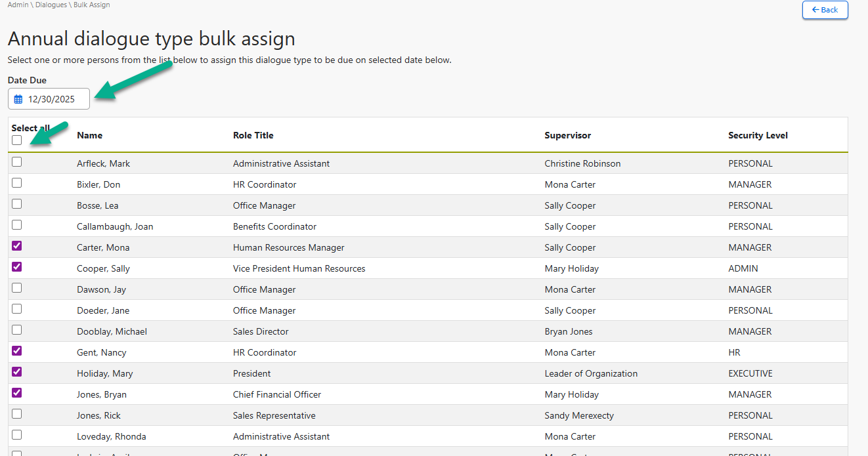
Task: Select the checkbox for Loveday, Rhonda
Action: [x=17, y=435]
